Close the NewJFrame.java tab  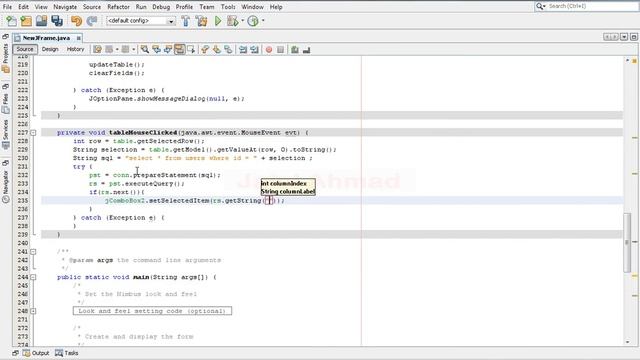coord(78,38)
